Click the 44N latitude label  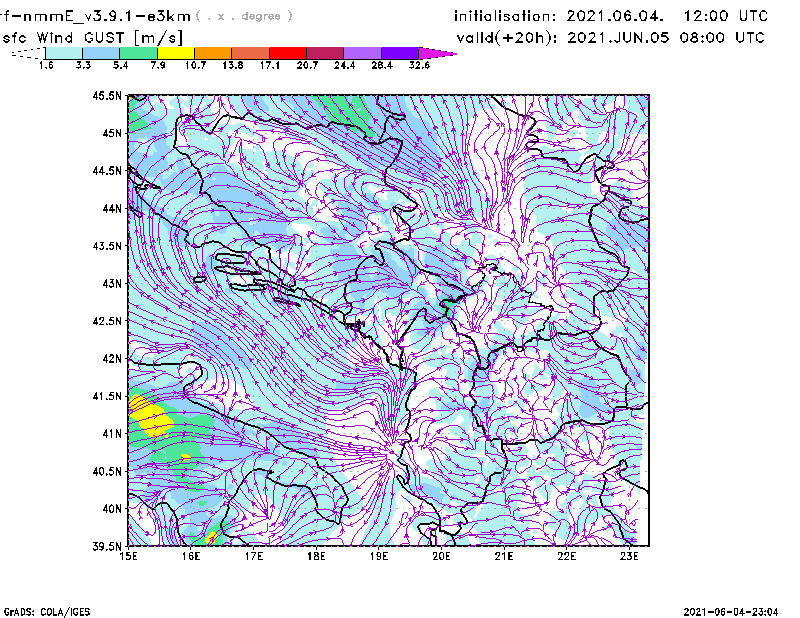[x=112, y=208]
